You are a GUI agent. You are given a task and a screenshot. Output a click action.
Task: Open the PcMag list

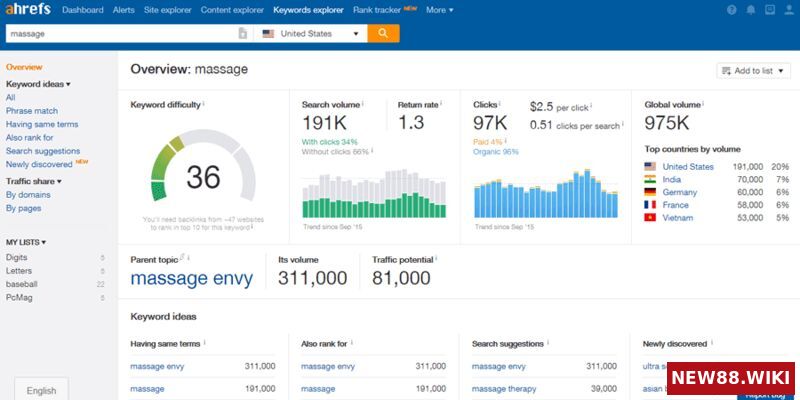point(19,297)
